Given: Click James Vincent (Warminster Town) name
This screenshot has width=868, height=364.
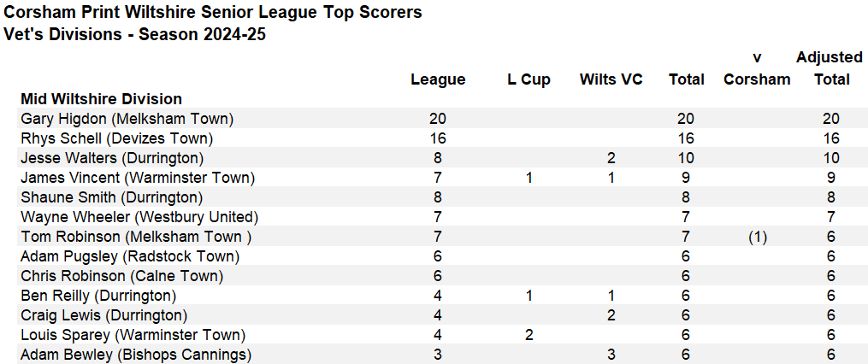Looking at the screenshot, I should [x=138, y=178].
